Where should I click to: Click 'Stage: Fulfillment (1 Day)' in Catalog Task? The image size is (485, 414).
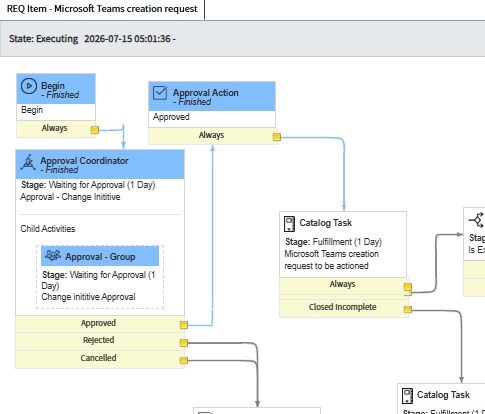[334, 242]
